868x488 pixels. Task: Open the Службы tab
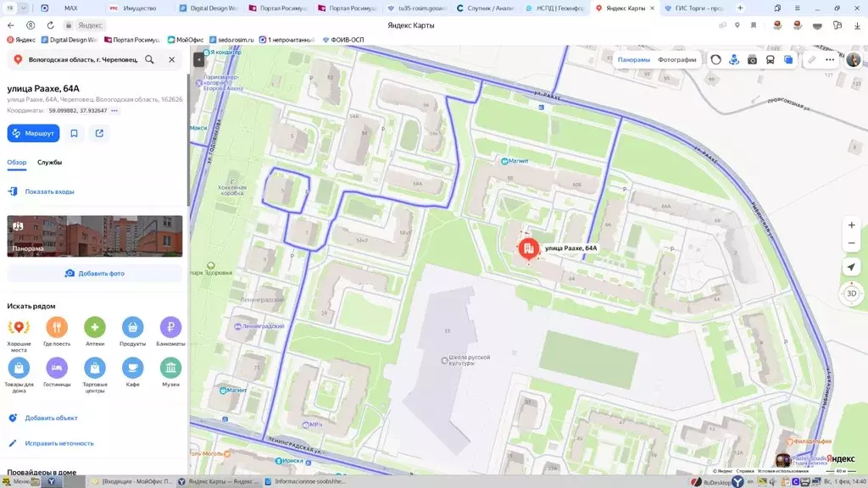(49, 162)
